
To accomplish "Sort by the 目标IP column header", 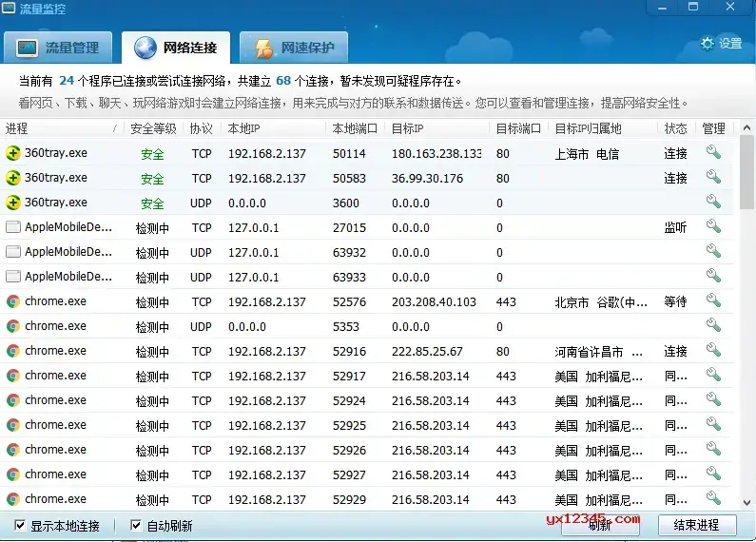I will 437,128.
